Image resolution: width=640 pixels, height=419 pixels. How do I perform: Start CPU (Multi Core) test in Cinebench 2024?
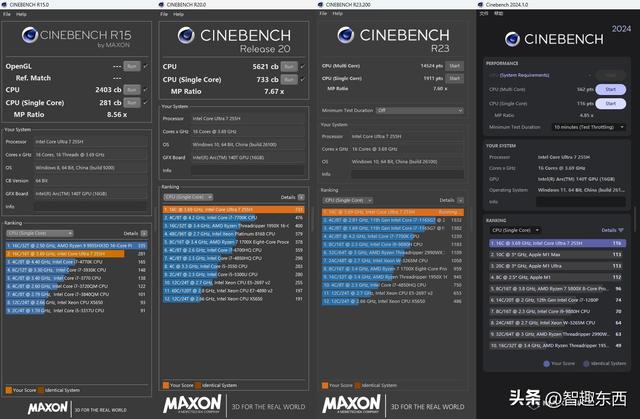[611, 89]
